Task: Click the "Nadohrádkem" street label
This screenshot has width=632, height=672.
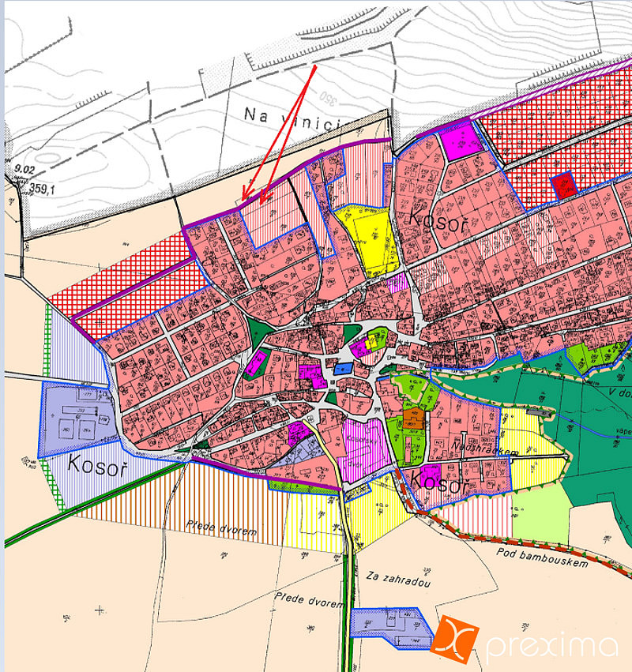Action: coord(483,449)
